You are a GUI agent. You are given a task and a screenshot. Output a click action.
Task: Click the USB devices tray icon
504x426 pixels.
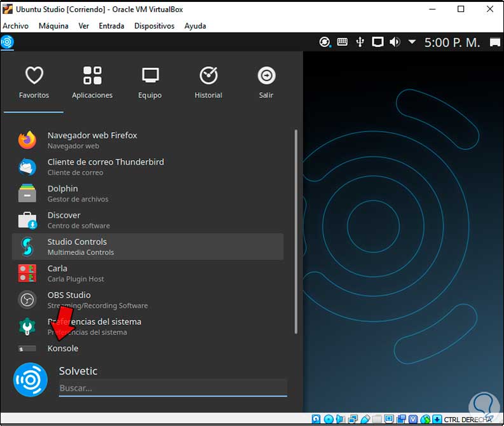coord(360,42)
